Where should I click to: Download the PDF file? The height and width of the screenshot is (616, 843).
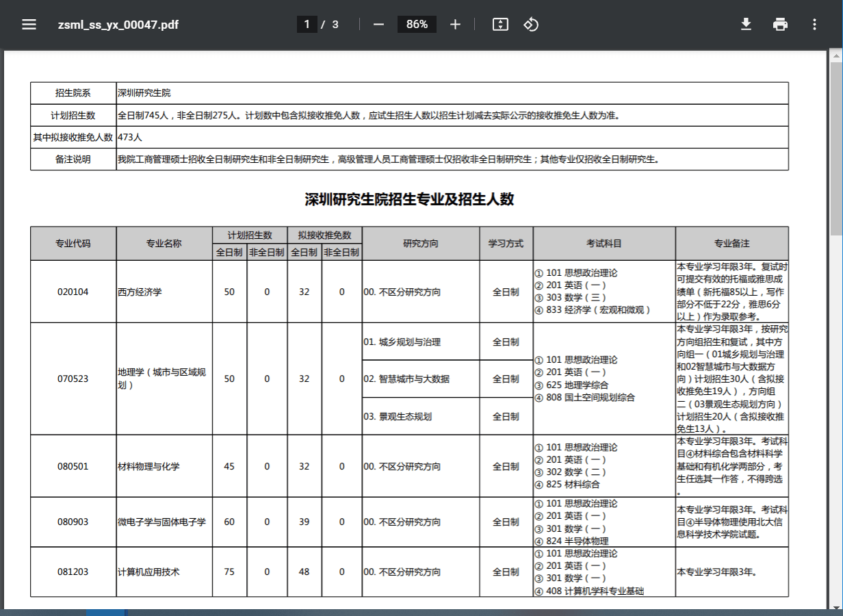[746, 25]
